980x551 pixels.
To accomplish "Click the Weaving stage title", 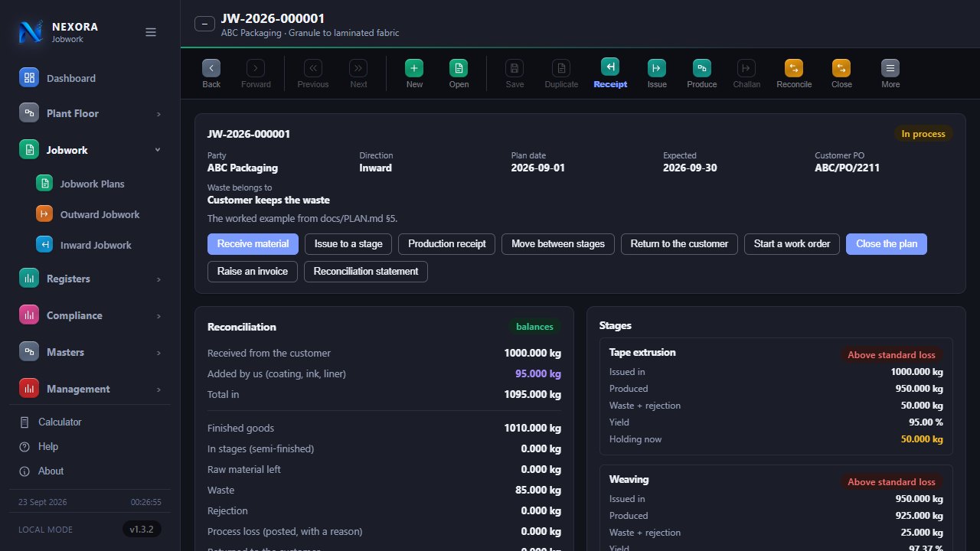I will (x=629, y=480).
